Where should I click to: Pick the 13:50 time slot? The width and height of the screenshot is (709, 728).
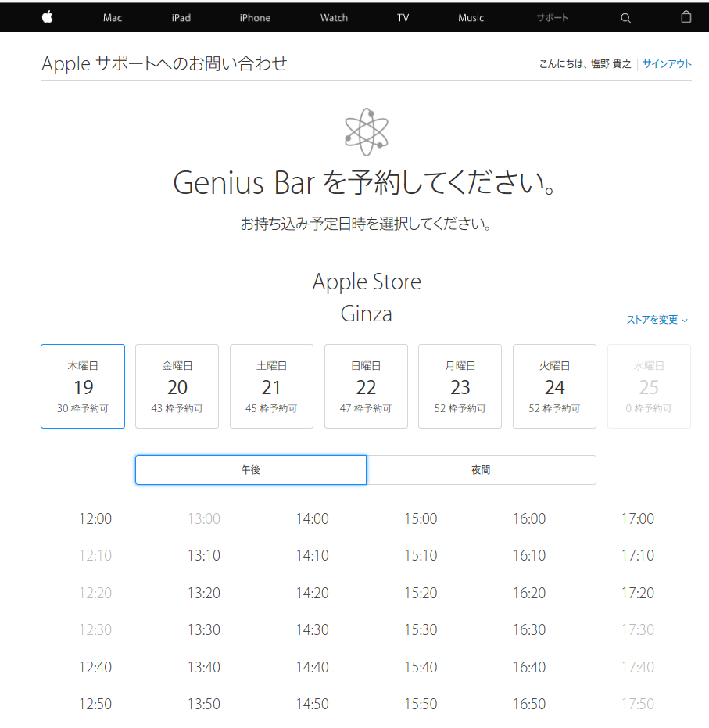204,704
